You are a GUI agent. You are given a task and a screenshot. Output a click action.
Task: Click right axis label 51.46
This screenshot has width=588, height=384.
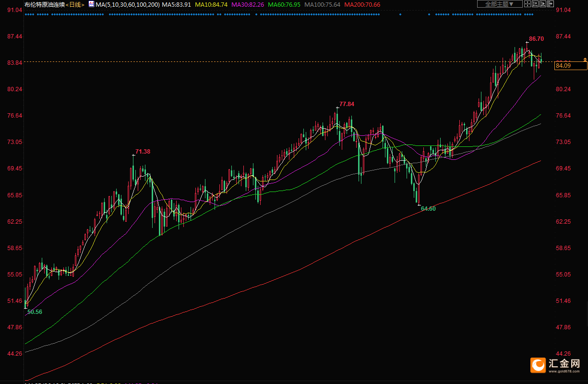563,301
